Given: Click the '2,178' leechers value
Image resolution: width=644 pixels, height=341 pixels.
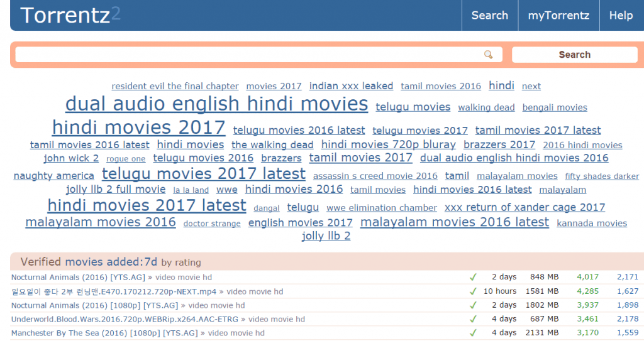Looking at the screenshot, I should tap(628, 319).
